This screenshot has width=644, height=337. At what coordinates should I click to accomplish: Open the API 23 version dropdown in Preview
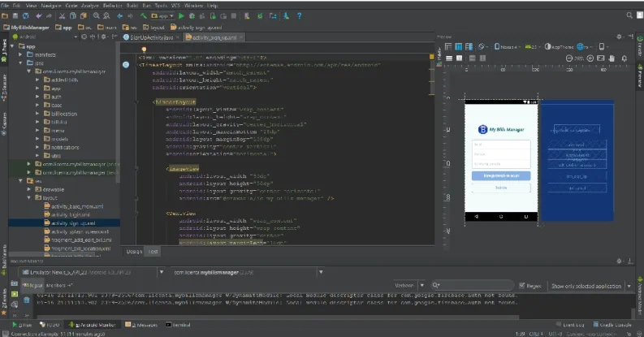533,47
